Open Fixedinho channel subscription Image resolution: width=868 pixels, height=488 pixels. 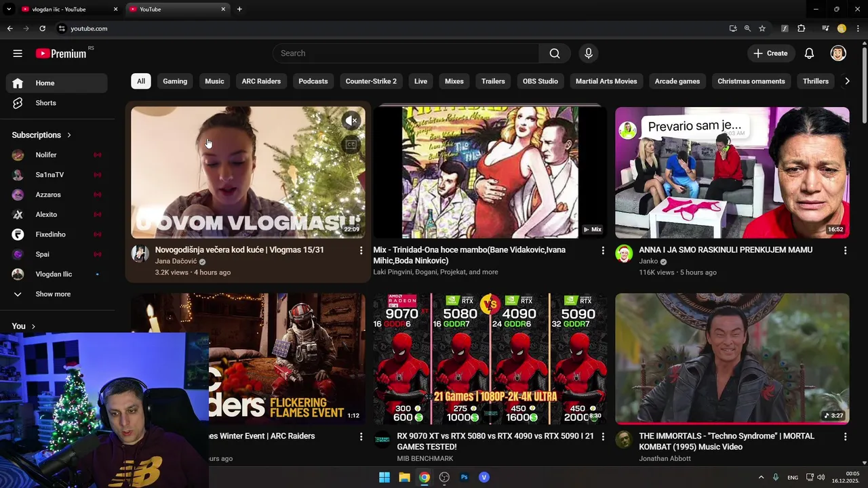(x=57, y=235)
